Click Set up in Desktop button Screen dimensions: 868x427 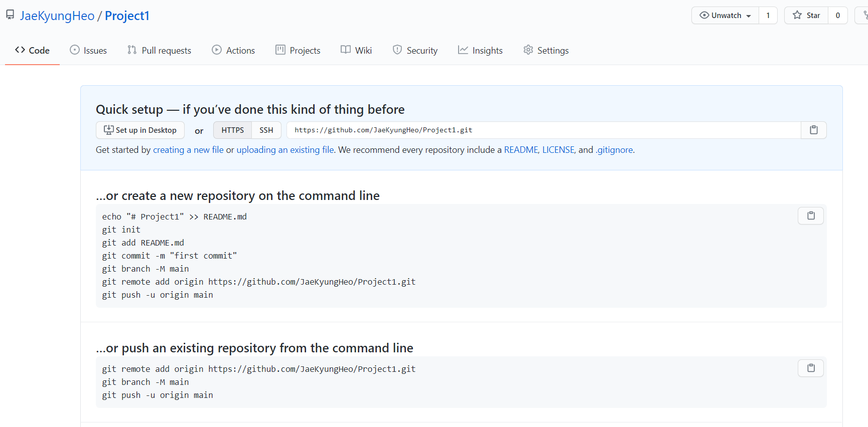coord(140,130)
